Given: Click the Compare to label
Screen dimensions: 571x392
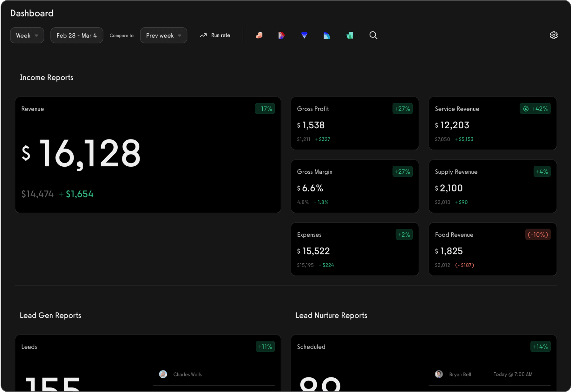Looking at the screenshot, I should tap(121, 35).
